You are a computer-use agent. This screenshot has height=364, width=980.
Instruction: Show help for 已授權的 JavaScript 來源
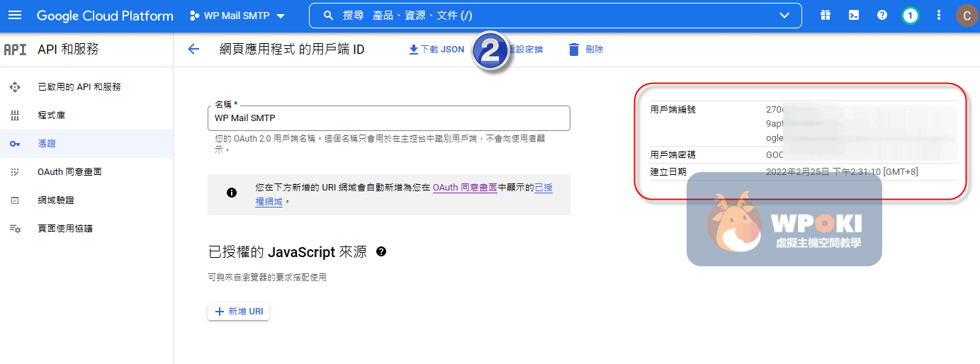381,251
